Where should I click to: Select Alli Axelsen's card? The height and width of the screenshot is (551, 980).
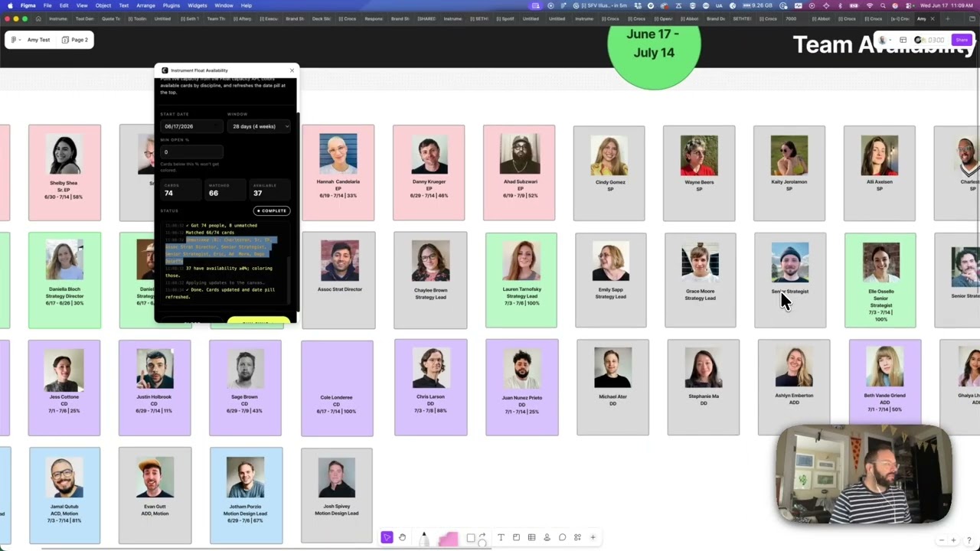tap(879, 174)
